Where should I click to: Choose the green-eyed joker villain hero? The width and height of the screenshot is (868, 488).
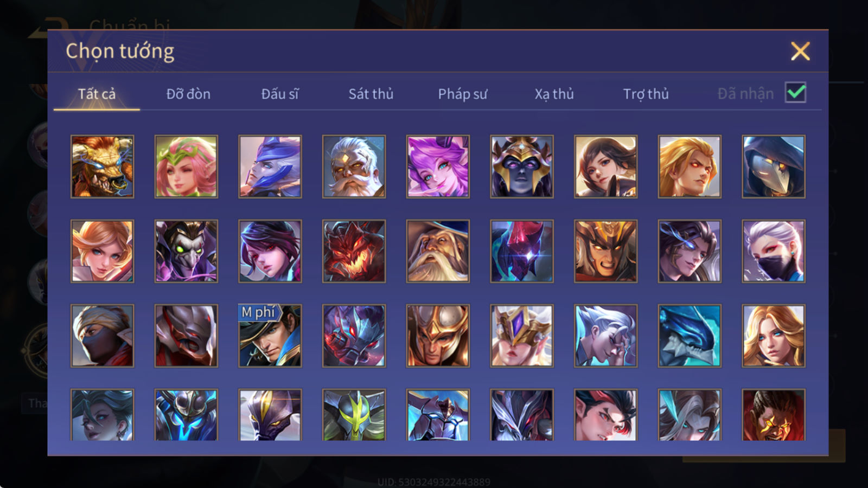pos(186,251)
